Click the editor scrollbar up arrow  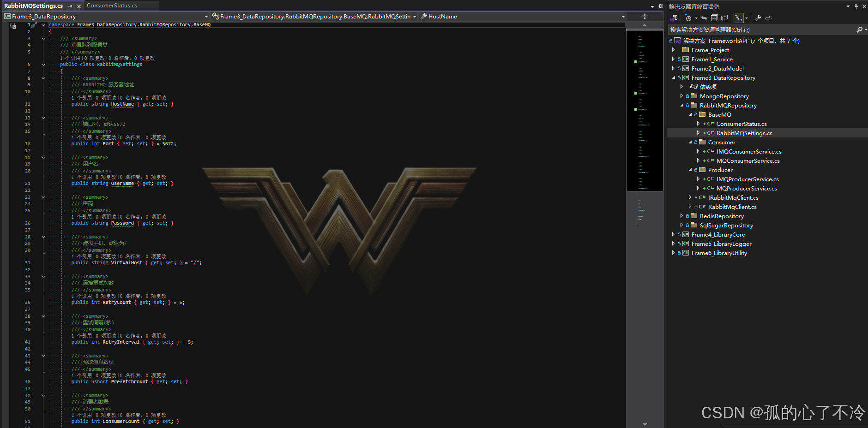tap(645, 25)
